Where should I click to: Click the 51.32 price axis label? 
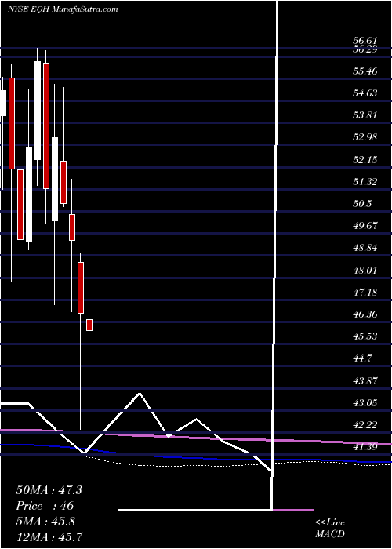point(365,181)
